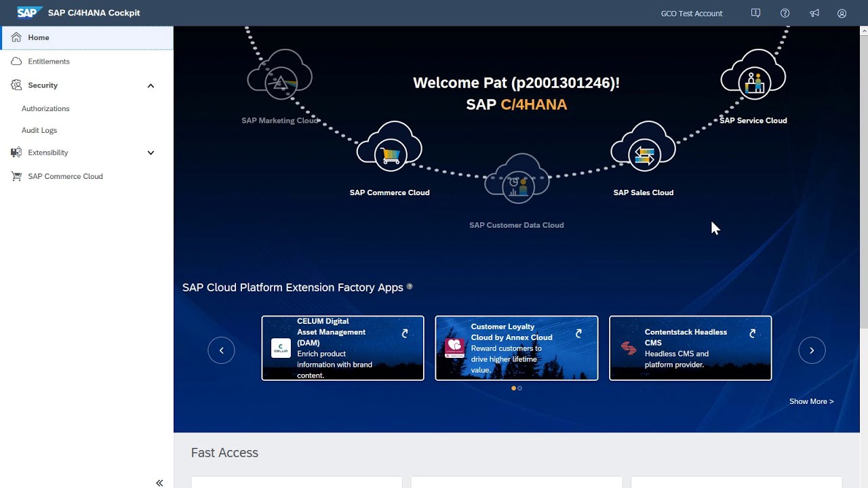Click the SAP Service Cloud label
The width and height of the screenshot is (868, 488).
753,121
